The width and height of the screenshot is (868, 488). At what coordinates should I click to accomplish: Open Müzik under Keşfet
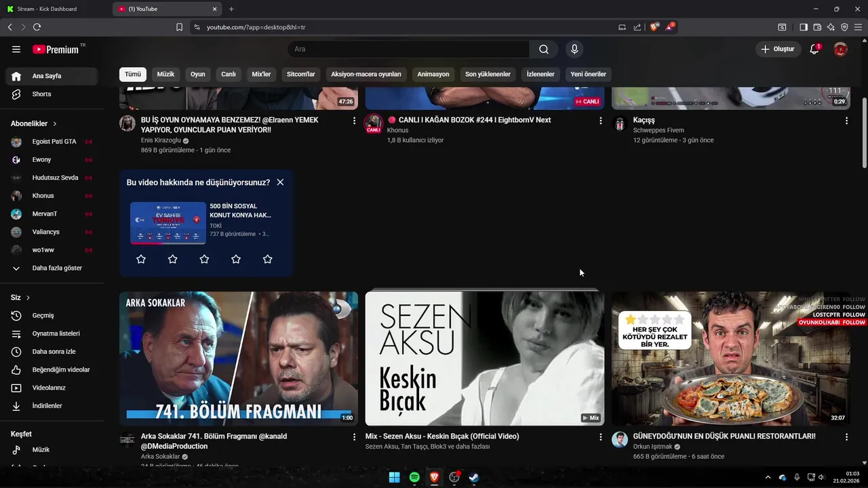point(52,449)
